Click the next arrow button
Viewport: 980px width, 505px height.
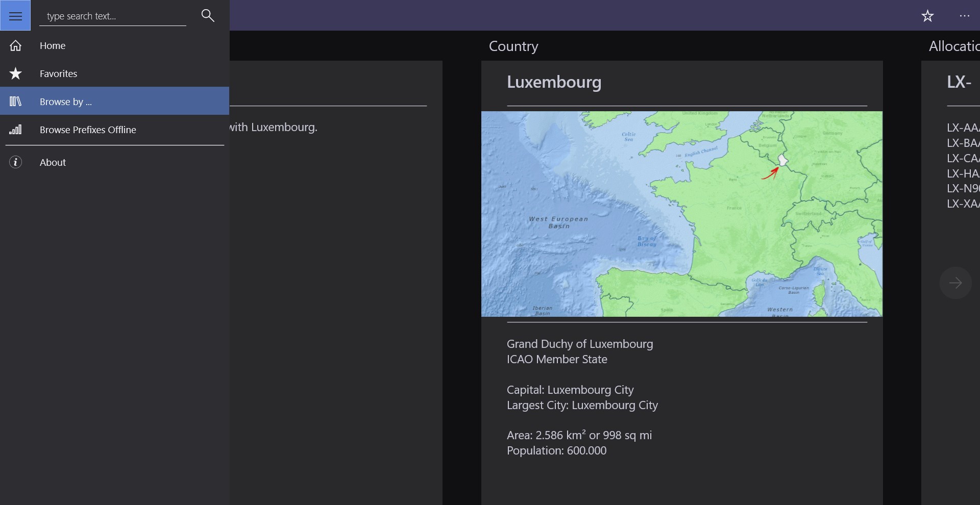point(955,283)
